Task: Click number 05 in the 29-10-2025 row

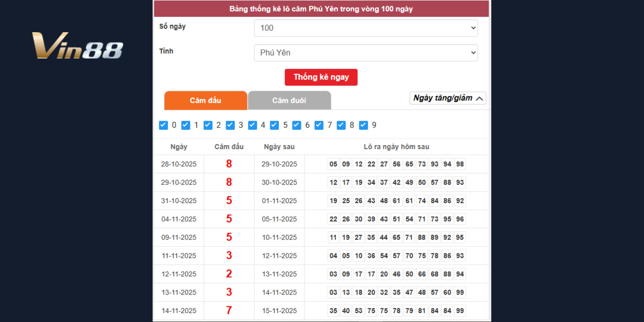Action: pyautogui.click(x=333, y=164)
